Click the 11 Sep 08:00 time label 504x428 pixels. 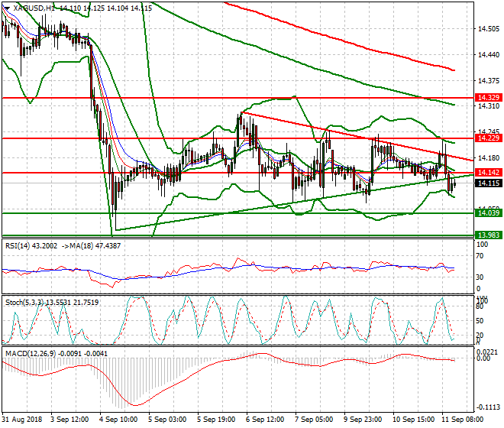pos(463,420)
